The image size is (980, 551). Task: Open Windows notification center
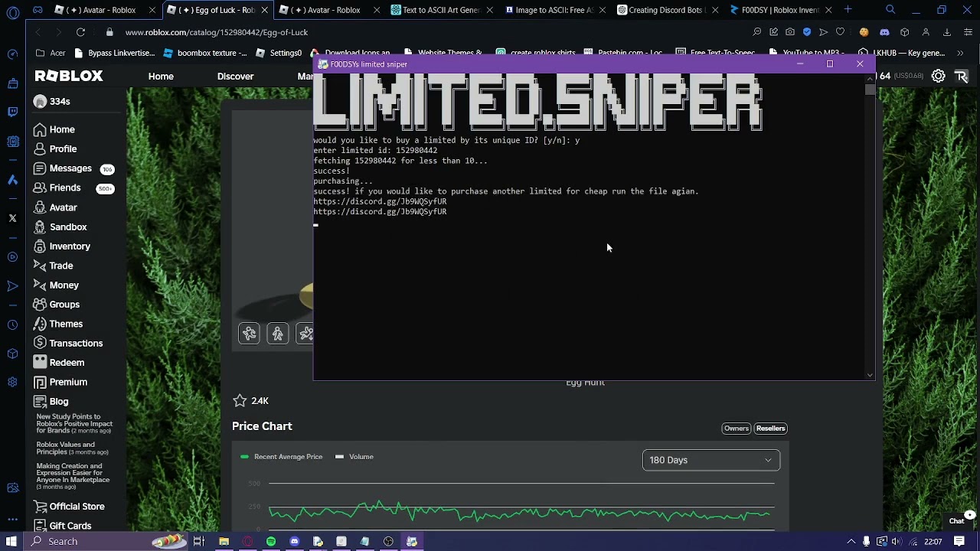959,542
